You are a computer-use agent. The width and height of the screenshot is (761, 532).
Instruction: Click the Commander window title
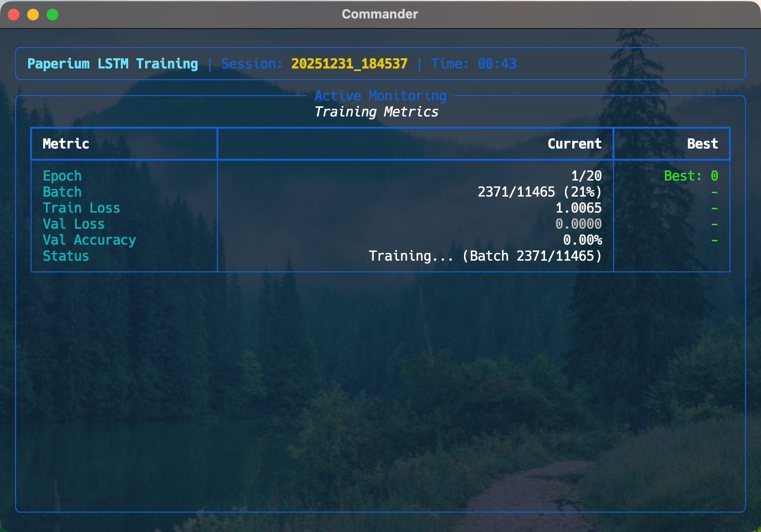[380, 14]
